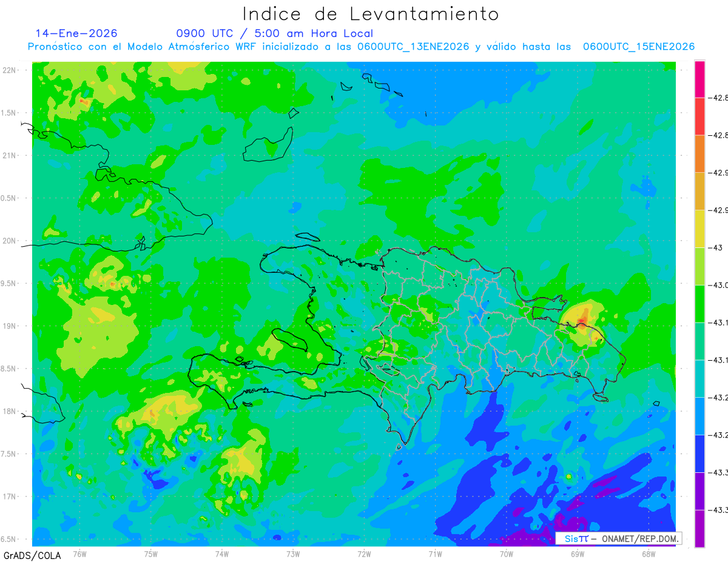Screen dimensions: 728x562
Task: Click the 72W longitude label
Action: [364, 554]
